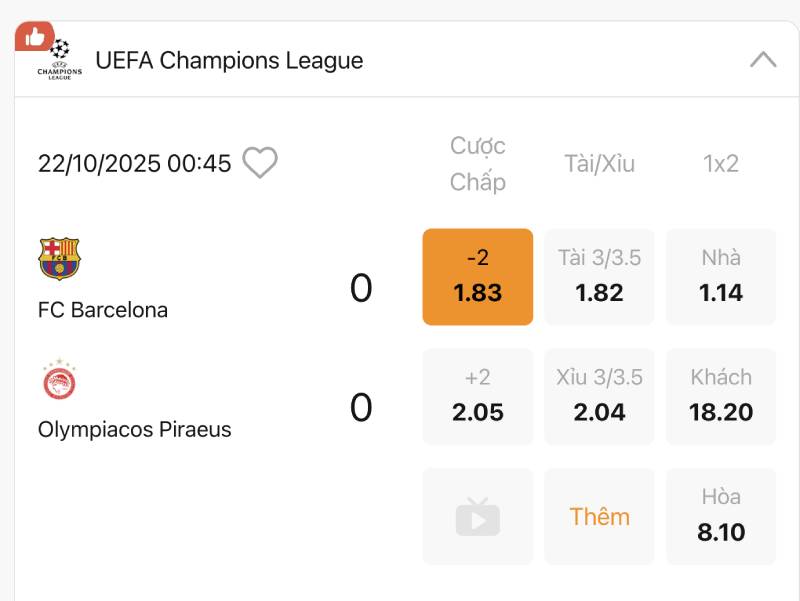Bet on Khách win at 18.20

pyautogui.click(x=721, y=396)
